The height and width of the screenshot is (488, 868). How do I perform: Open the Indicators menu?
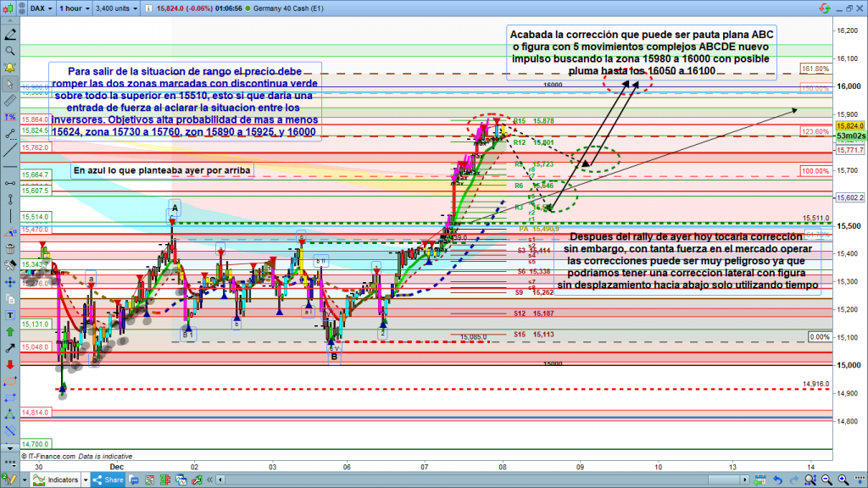[64, 480]
